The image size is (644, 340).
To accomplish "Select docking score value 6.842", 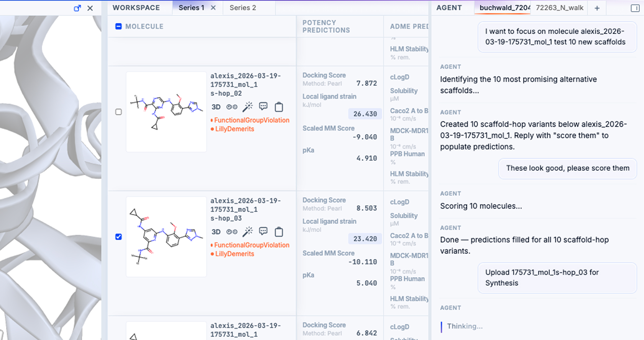I will (366, 333).
